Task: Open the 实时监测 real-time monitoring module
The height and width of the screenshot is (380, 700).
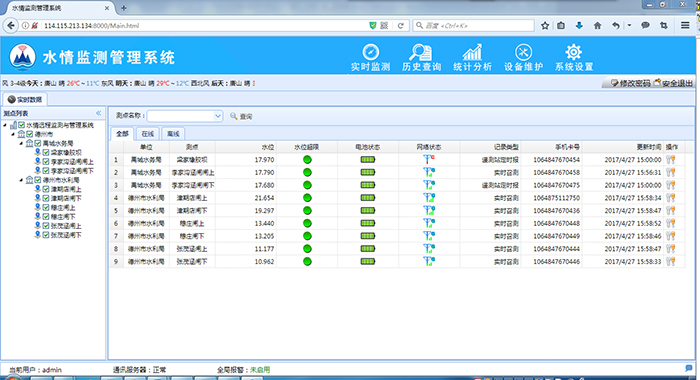Action: 371,58
